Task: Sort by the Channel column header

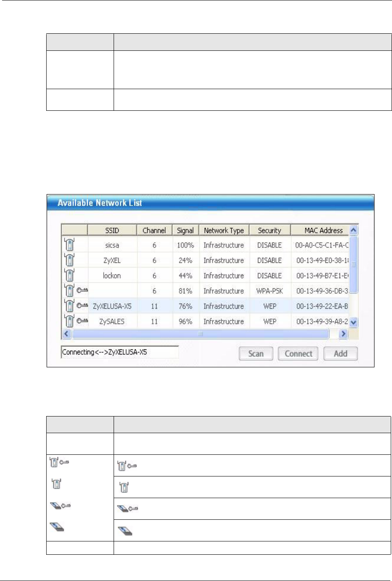Action: 154,230
